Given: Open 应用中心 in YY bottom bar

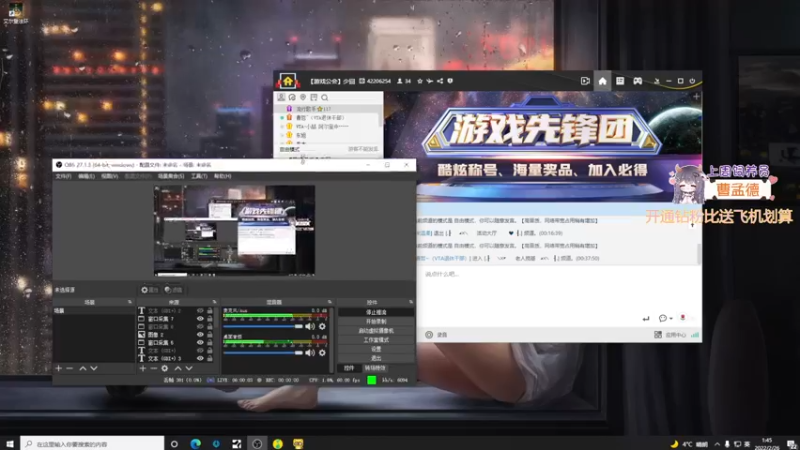Looking at the screenshot, I should pyautogui.click(x=676, y=335).
